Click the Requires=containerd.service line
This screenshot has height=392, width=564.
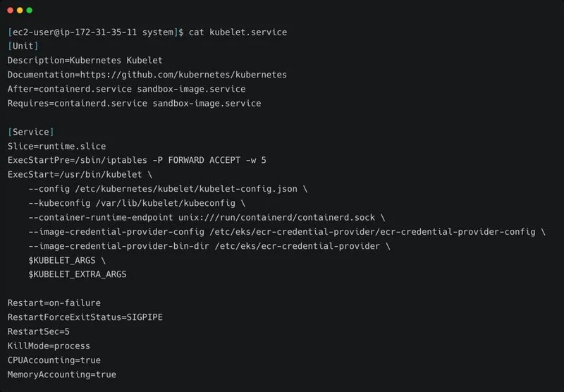134,104
